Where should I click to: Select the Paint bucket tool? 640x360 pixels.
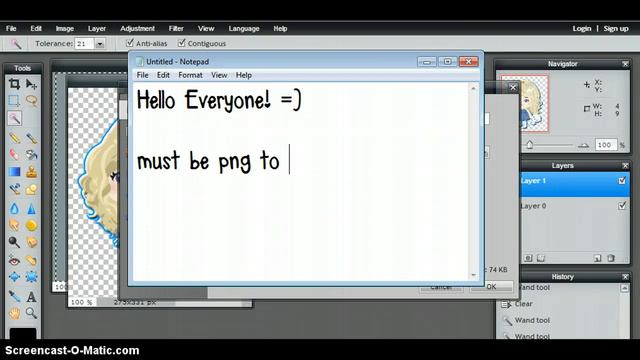tap(31, 155)
